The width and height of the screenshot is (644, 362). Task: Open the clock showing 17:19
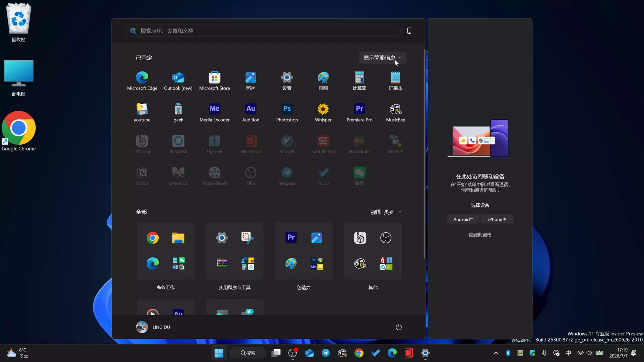pos(618,353)
